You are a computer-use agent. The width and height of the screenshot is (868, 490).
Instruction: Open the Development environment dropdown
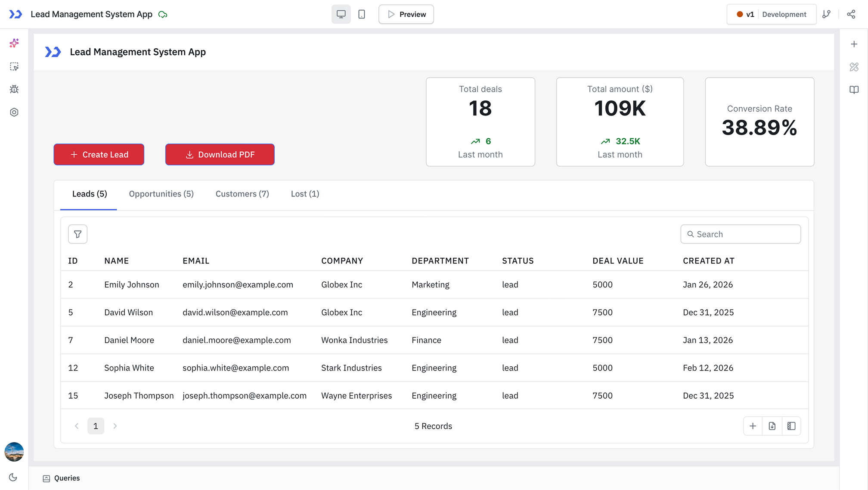tap(784, 14)
